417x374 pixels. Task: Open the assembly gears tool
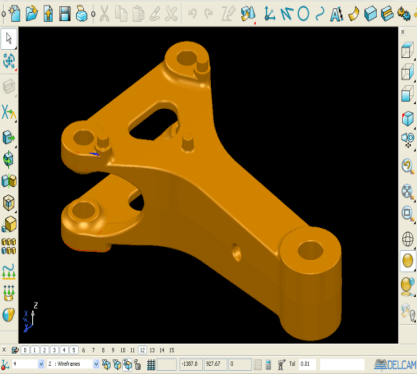(x=404, y=14)
